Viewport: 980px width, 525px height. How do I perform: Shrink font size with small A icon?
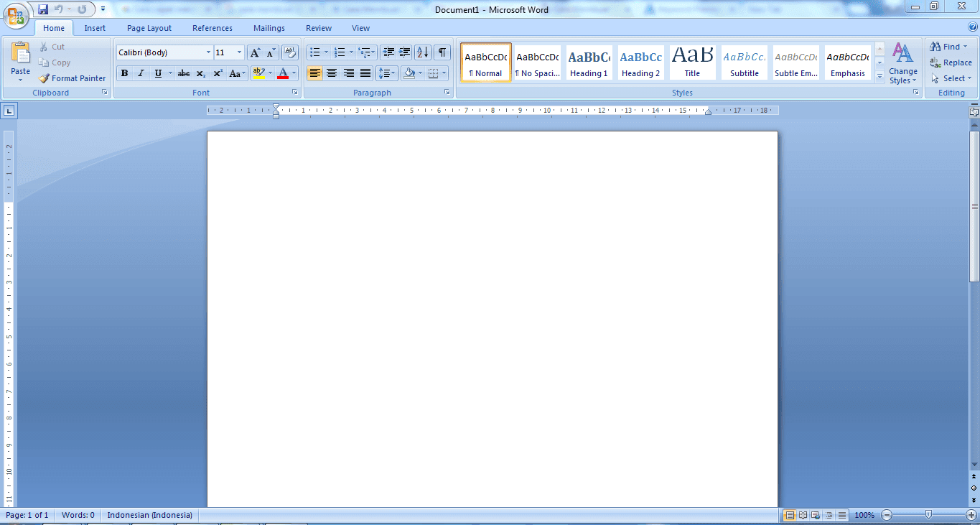tap(271, 52)
